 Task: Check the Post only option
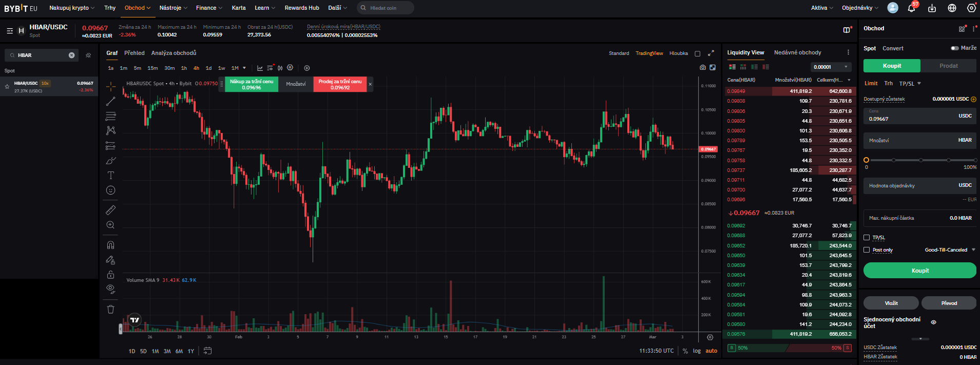[867, 250]
